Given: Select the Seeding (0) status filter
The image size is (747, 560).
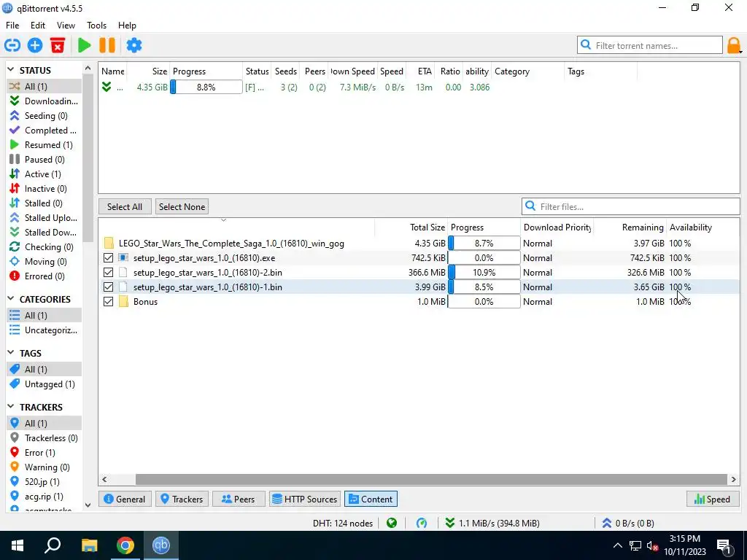Looking at the screenshot, I should click(x=43, y=116).
